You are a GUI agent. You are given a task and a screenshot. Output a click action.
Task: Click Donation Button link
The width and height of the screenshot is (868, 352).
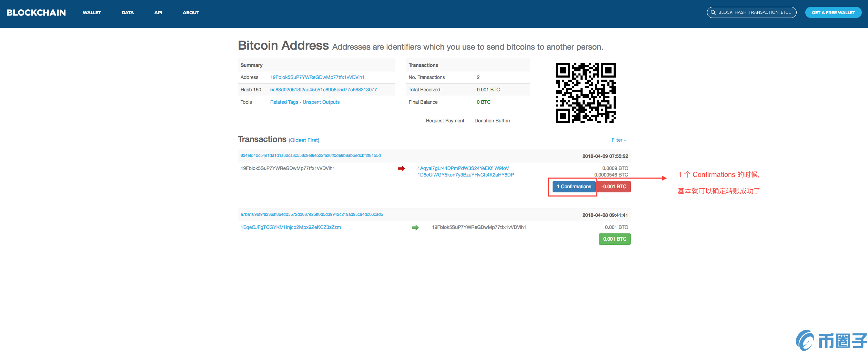coord(492,121)
